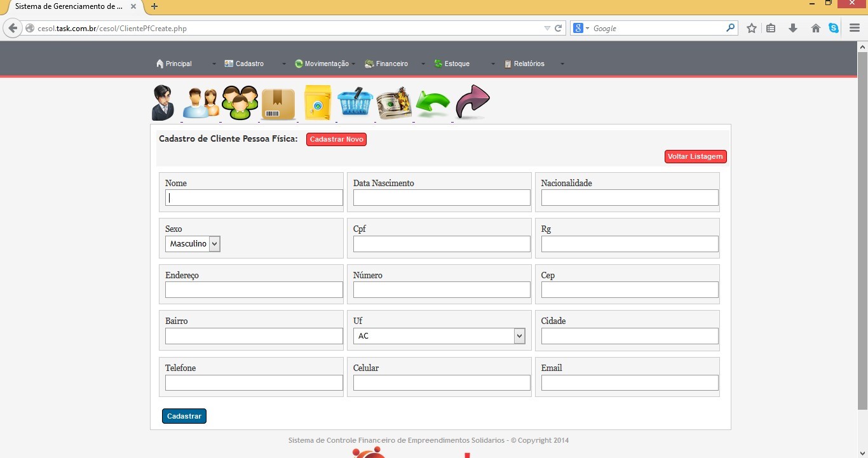Screen dimensions: 868x458
Task: Click the Voltar Listagem button
Action: click(x=695, y=157)
